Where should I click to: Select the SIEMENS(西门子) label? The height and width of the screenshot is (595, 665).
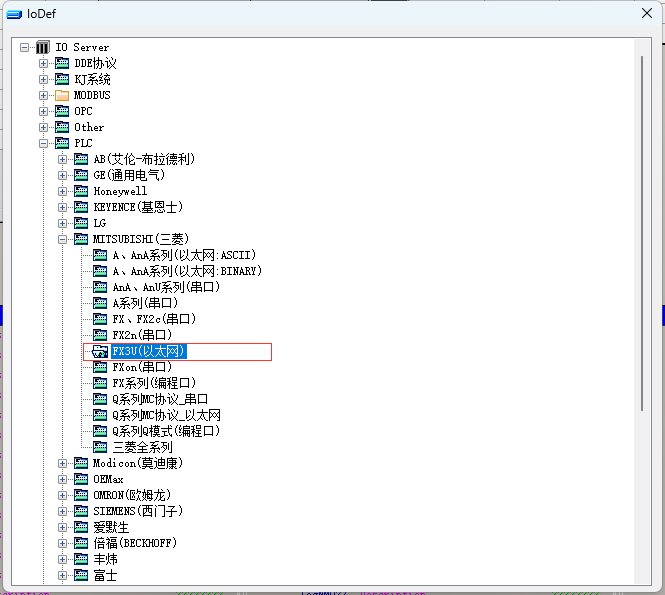138,511
